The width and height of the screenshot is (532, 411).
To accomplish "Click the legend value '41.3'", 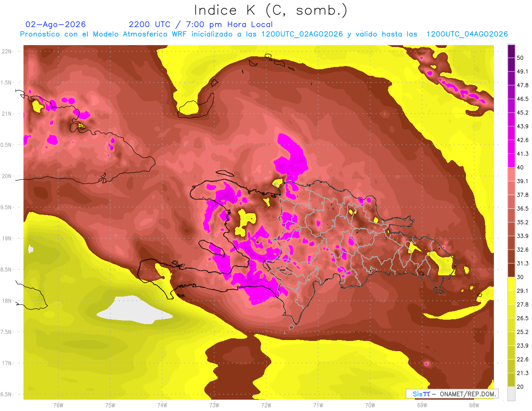I will point(523,154).
